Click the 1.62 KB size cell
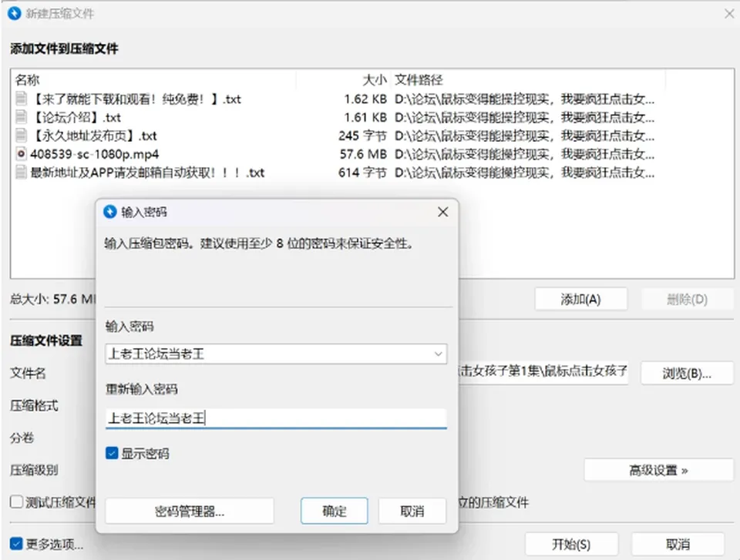This screenshot has height=560, width=740. (x=365, y=99)
